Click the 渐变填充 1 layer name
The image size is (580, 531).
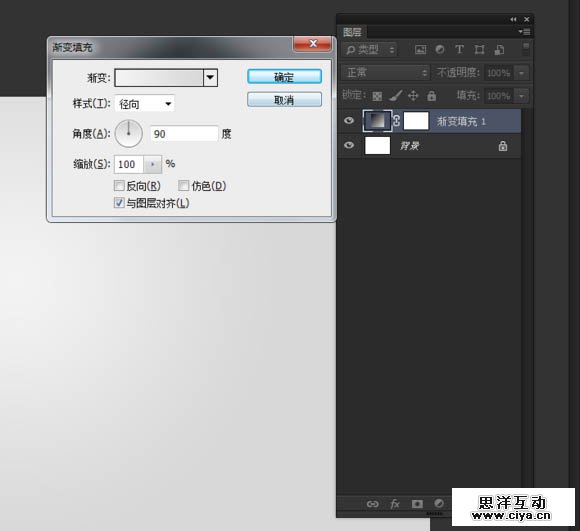461,121
